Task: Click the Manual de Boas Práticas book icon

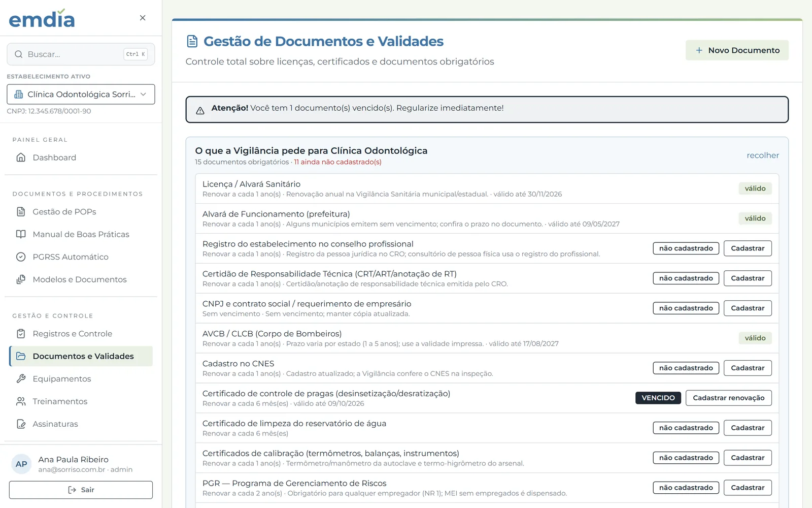Action: pos(21,234)
